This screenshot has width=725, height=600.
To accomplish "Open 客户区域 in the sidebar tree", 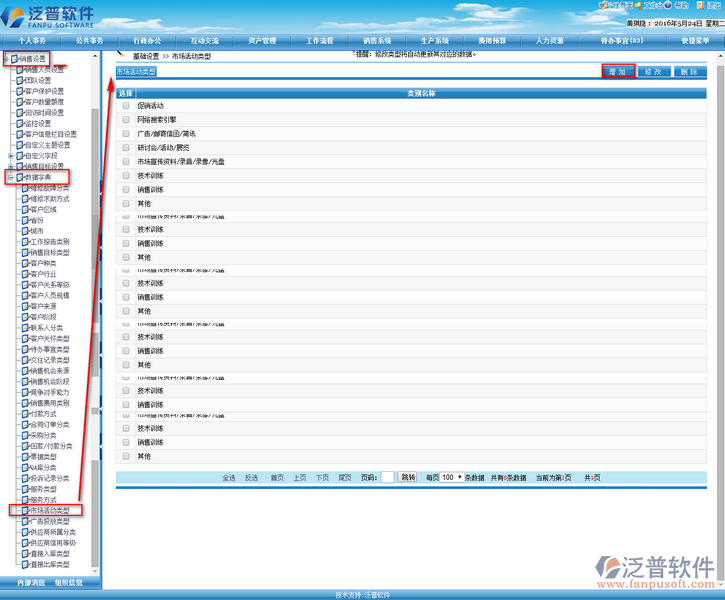I will click(42, 210).
